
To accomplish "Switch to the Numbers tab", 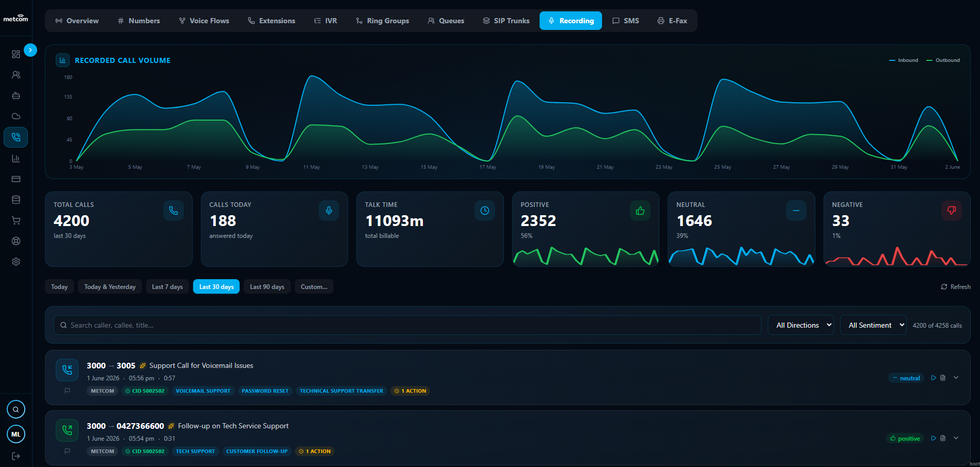I will point(139,21).
